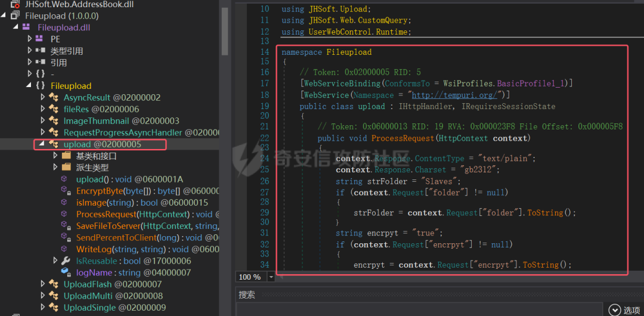Click the RequestProgressAsyncHandler class icon

(x=53, y=132)
